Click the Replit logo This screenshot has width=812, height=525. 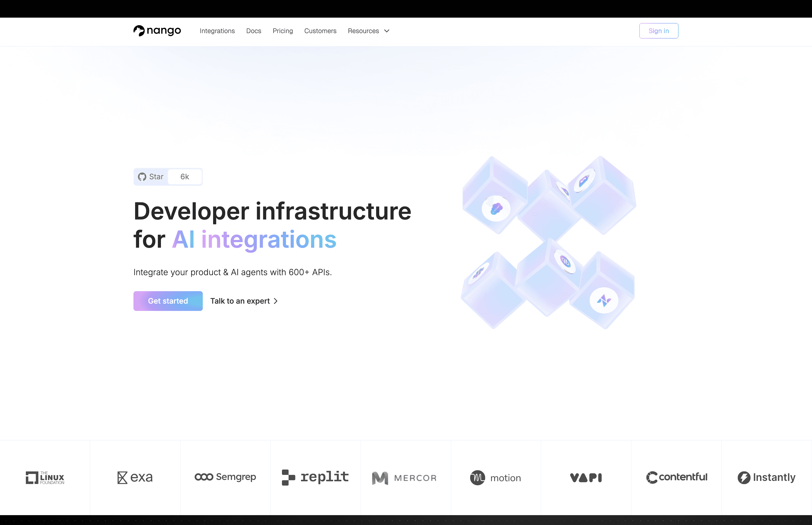(315, 477)
